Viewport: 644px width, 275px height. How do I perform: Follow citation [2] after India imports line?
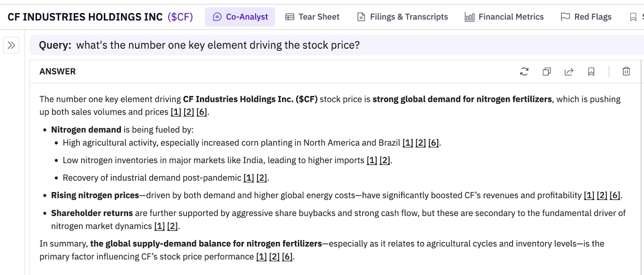[x=385, y=160]
